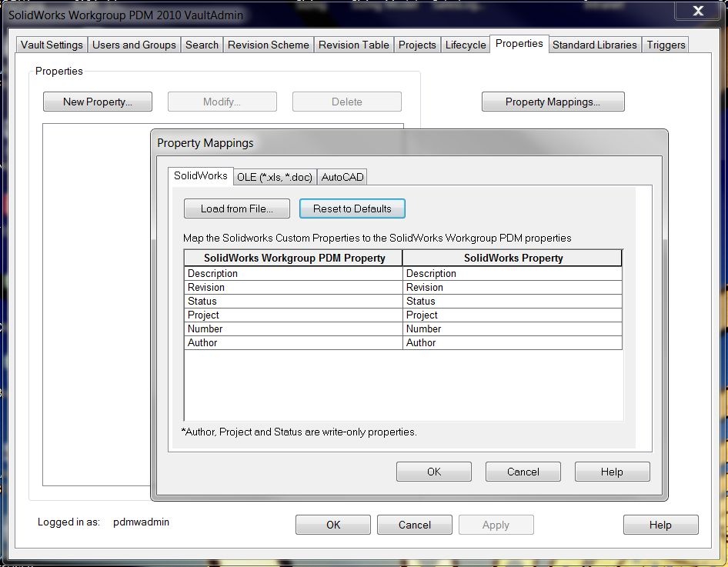Screen dimensions: 728x567
Task: Open the AutoCAD mapping tab
Action: (342, 177)
